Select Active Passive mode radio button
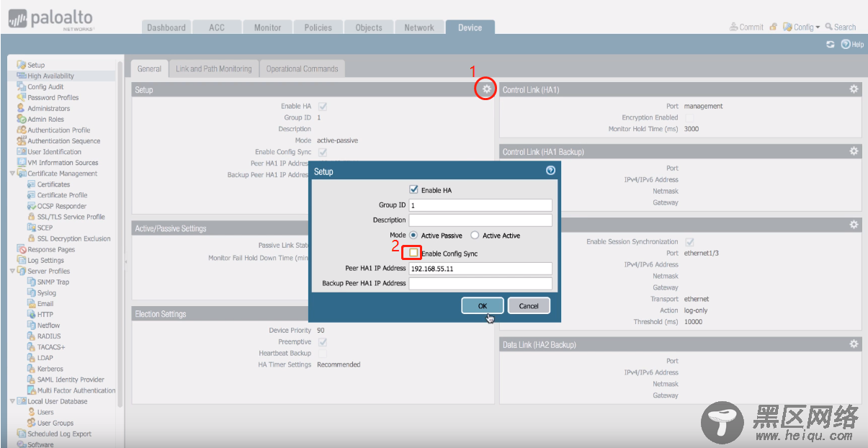The height and width of the screenshot is (448, 868). (x=413, y=236)
